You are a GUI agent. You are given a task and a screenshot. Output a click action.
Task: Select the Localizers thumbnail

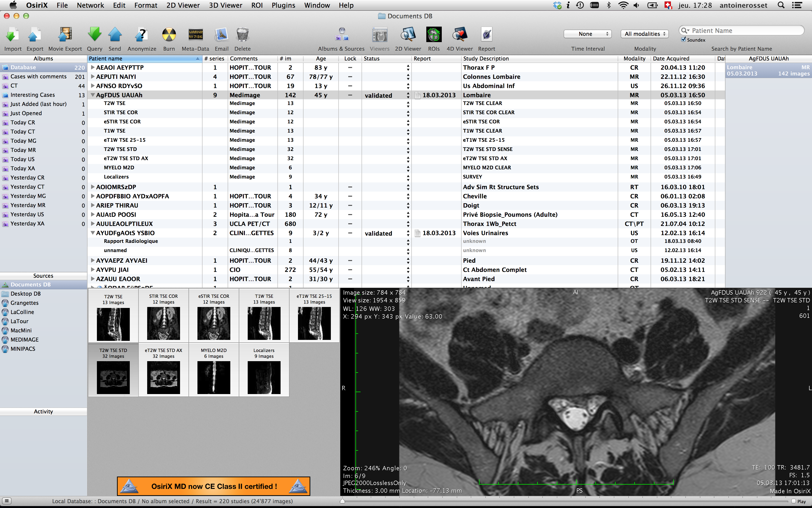click(x=264, y=370)
